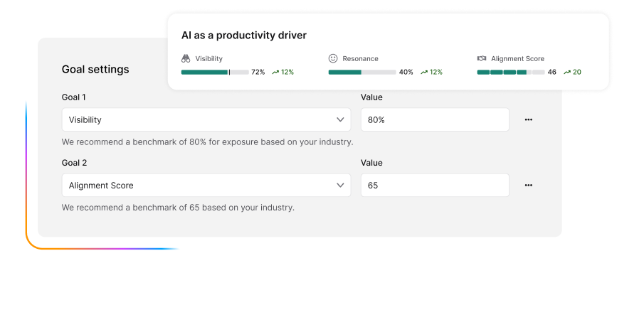Image resolution: width=644 pixels, height=310 pixels.
Task: Click the Goal 1 value field showing 80%
Action: pyautogui.click(x=435, y=120)
